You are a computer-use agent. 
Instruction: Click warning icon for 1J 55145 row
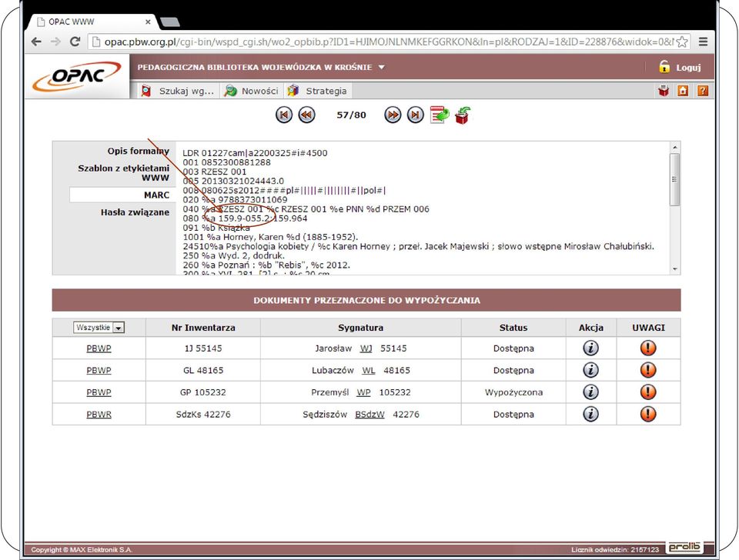[648, 348]
